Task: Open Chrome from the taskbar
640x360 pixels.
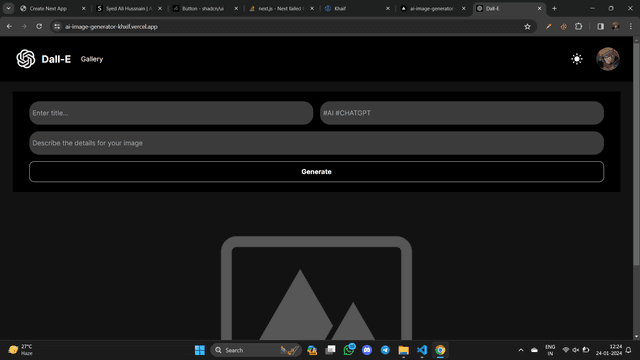Action: pos(440,350)
